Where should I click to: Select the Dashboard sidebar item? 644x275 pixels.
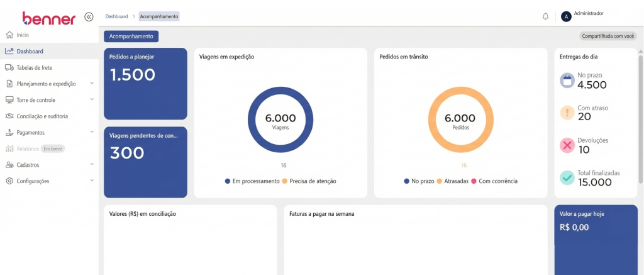(x=49, y=52)
